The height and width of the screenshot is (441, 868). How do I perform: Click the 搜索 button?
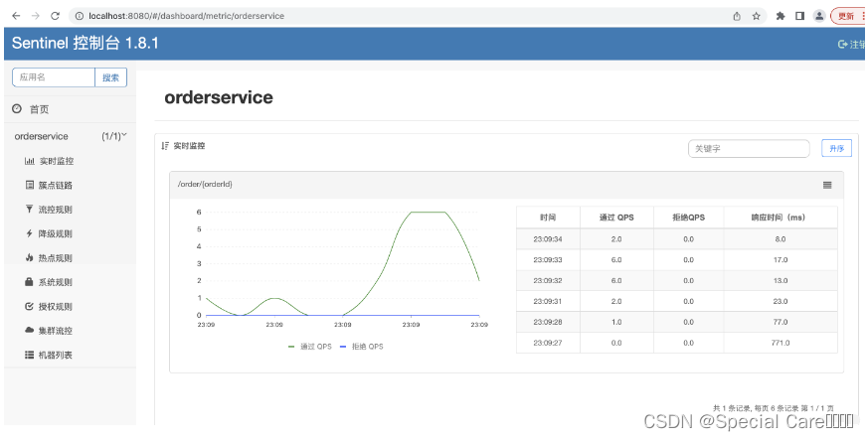[110, 77]
